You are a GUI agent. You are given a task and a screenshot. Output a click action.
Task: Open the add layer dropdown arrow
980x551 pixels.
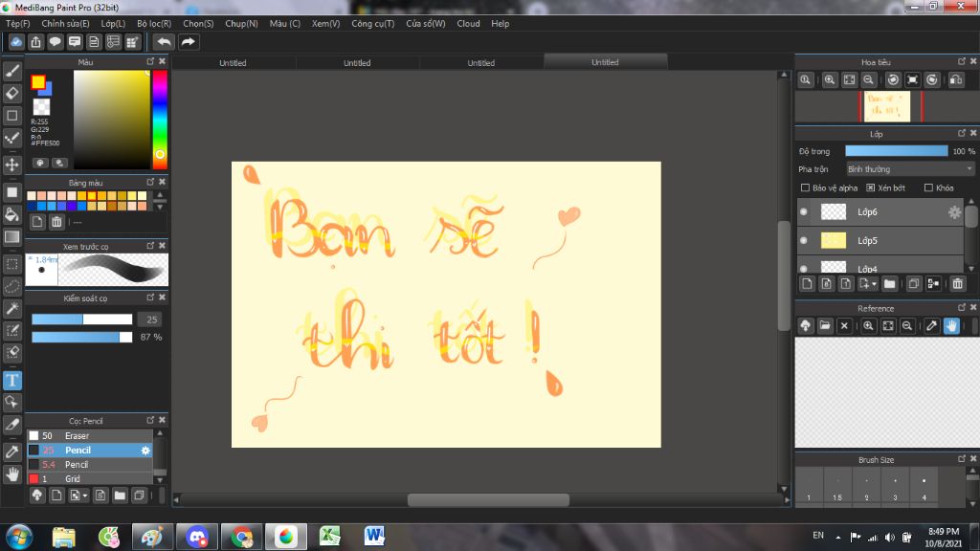(874, 283)
